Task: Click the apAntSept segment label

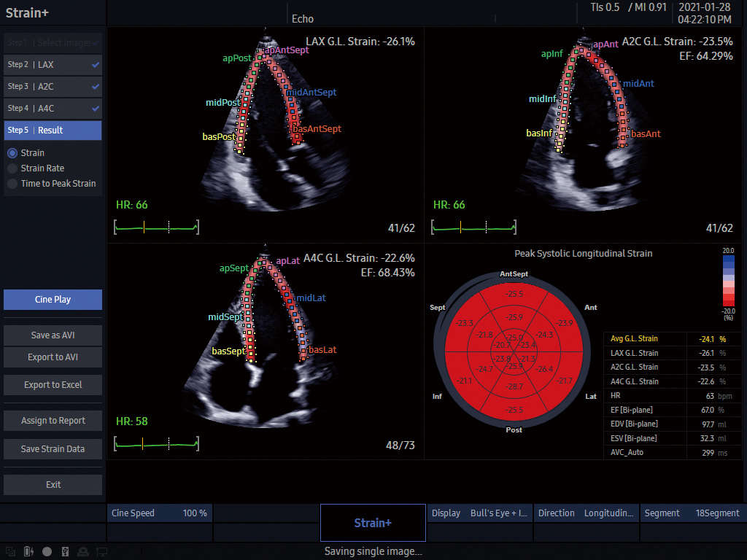Action: [x=287, y=50]
